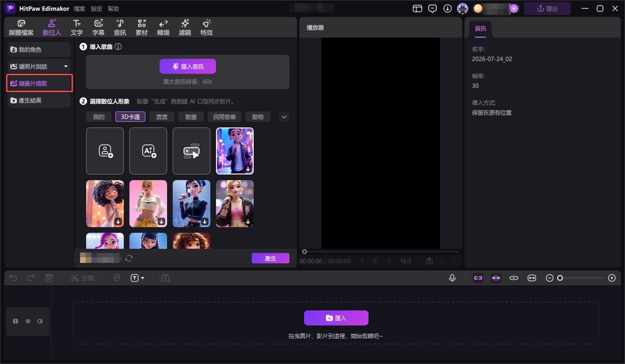The height and width of the screenshot is (364, 625).
Task: Switch to the 資訊 tab
Action: pos(481,29)
